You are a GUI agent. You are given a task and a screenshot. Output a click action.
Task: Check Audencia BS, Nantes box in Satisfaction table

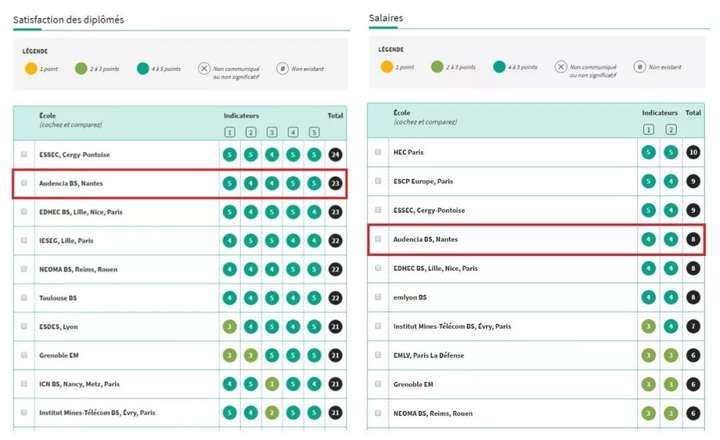coord(24,183)
